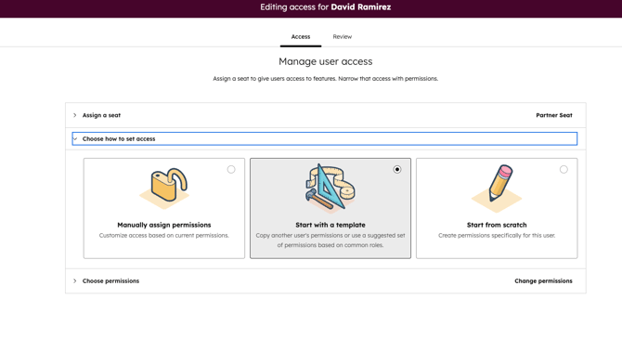Click the ruler and hammer template illustration
The height and width of the screenshot is (364, 622).
coord(330,188)
